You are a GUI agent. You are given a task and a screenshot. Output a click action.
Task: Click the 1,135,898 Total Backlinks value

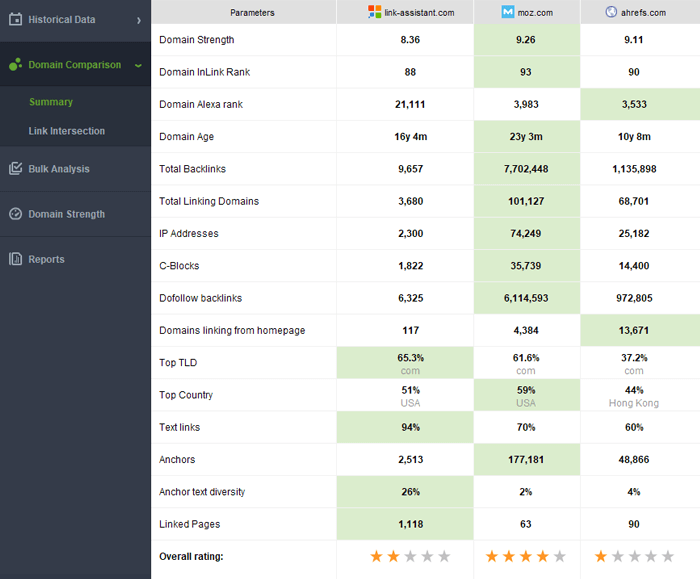point(634,169)
